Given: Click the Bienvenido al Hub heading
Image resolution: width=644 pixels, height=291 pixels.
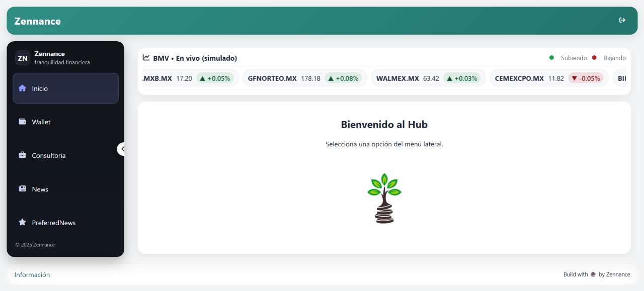Looking at the screenshot, I should (x=384, y=124).
